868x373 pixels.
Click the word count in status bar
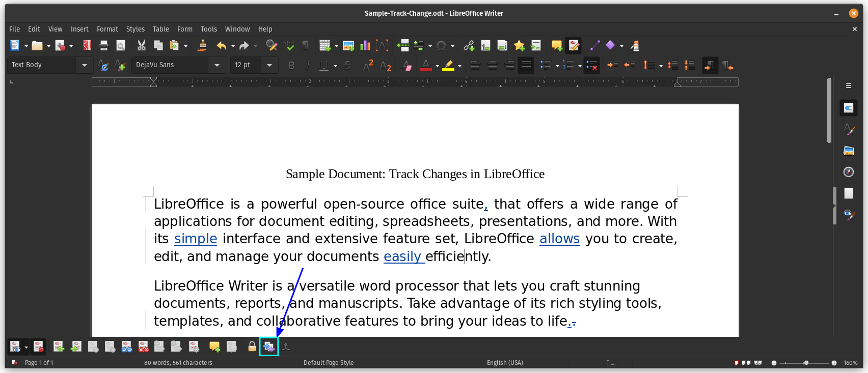[178, 363]
